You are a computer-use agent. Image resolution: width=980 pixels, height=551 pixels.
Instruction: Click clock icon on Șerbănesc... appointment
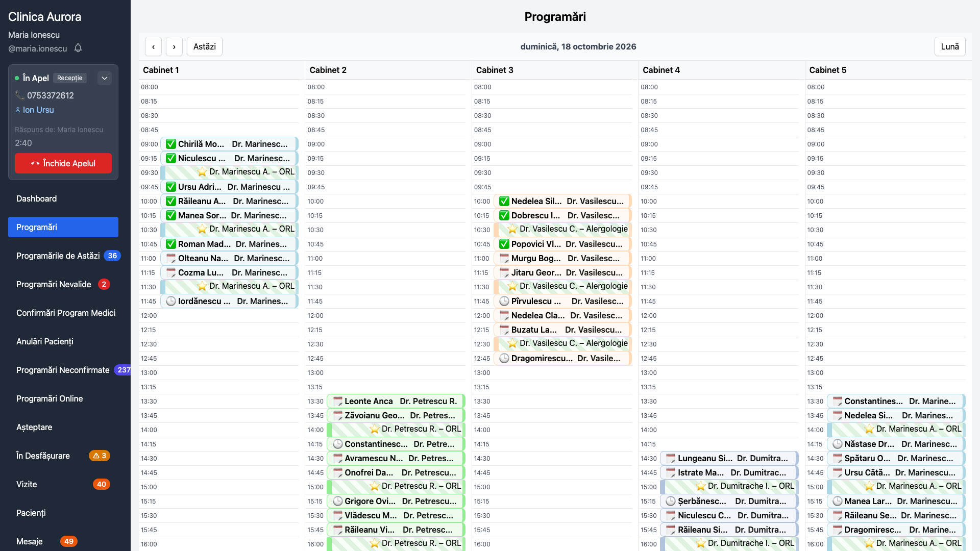pos(671,501)
